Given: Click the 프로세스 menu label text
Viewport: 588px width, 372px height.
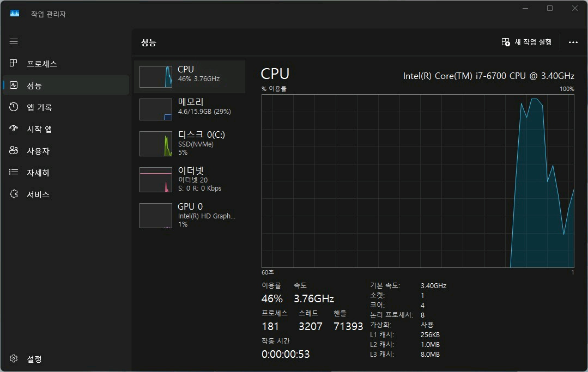Looking at the screenshot, I should [x=42, y=64].
